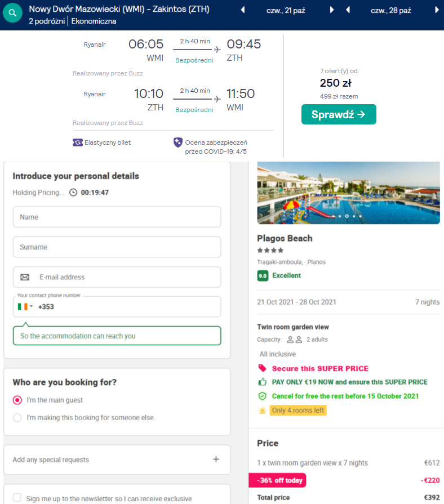
Task: Click the Sprawdź button
Action: tap(339, 114)
